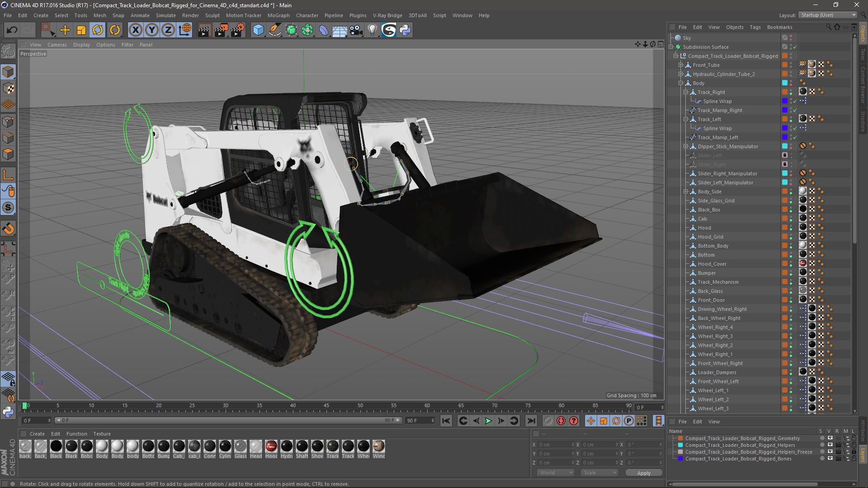Image resolution: width=868 pixels, height=488 pixels.
Task: Toggle Track_Manip_Right enable checkmark
Action: (x=795, y=110)
